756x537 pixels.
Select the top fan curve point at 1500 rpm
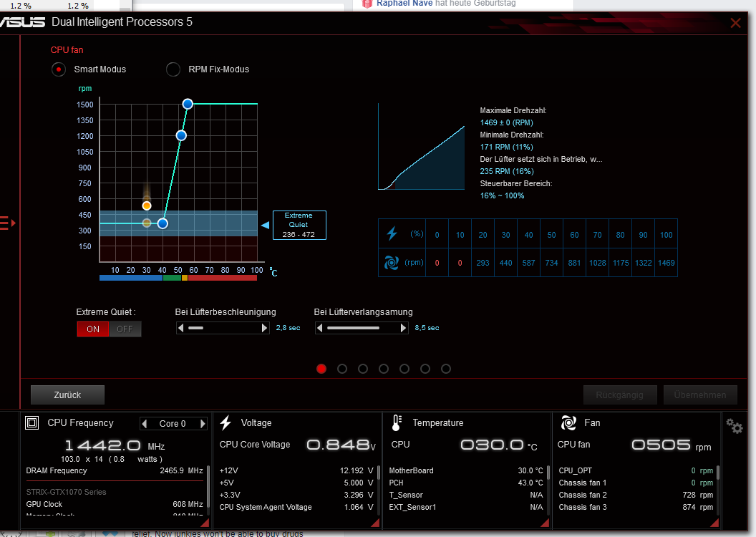(x=188, y=104)
